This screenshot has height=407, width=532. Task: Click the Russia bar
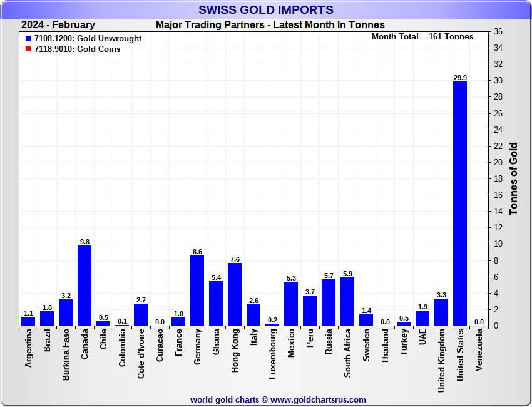click(x=329, y=302)
